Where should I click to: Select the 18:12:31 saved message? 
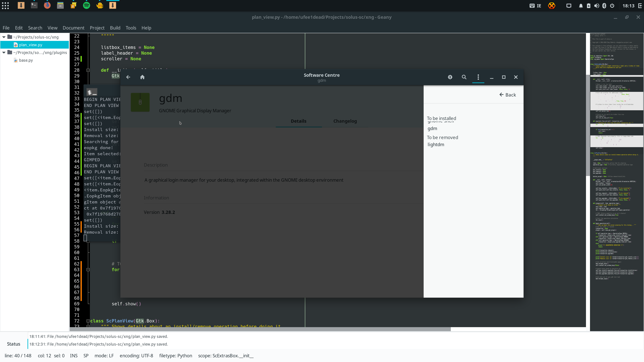coord(98,344)
